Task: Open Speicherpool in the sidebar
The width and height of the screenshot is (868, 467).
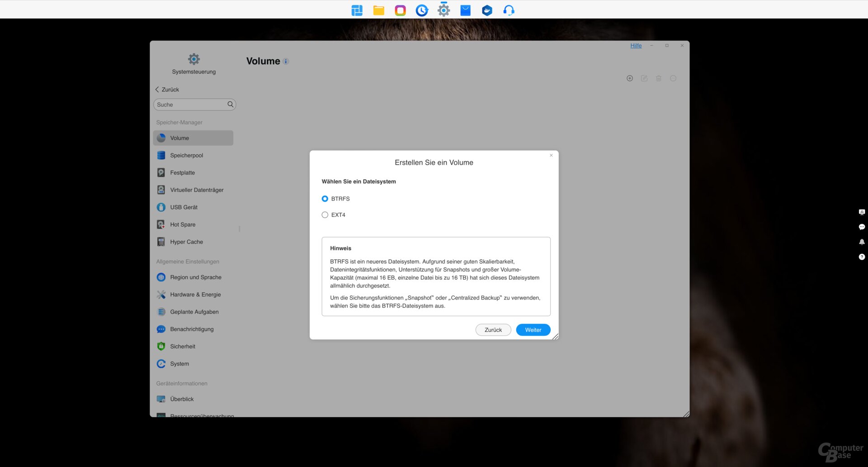Action: tap(186, 155)
